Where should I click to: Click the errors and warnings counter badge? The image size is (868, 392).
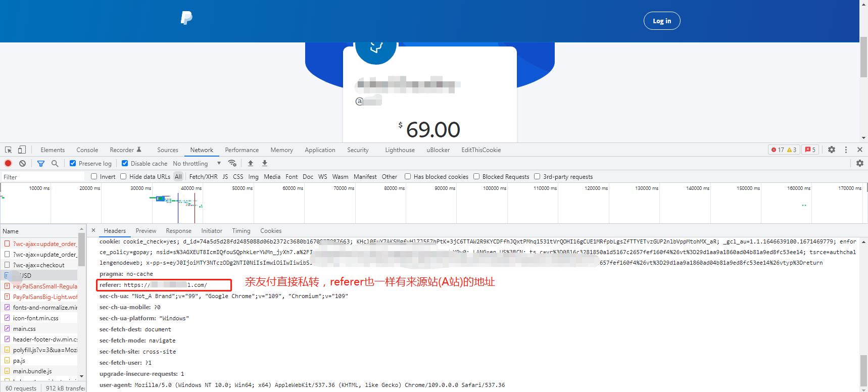(x=784, y=150)
